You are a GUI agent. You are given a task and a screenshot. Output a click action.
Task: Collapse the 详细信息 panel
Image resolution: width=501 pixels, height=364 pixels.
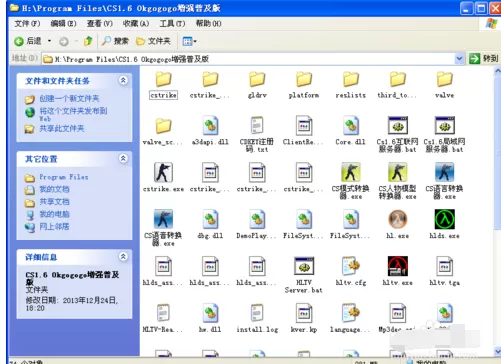click(123, 256)
